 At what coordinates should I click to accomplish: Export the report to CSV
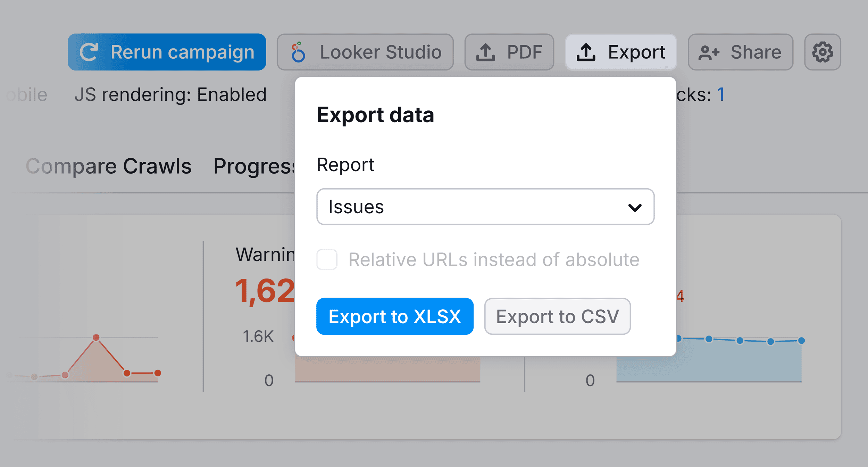557,316
